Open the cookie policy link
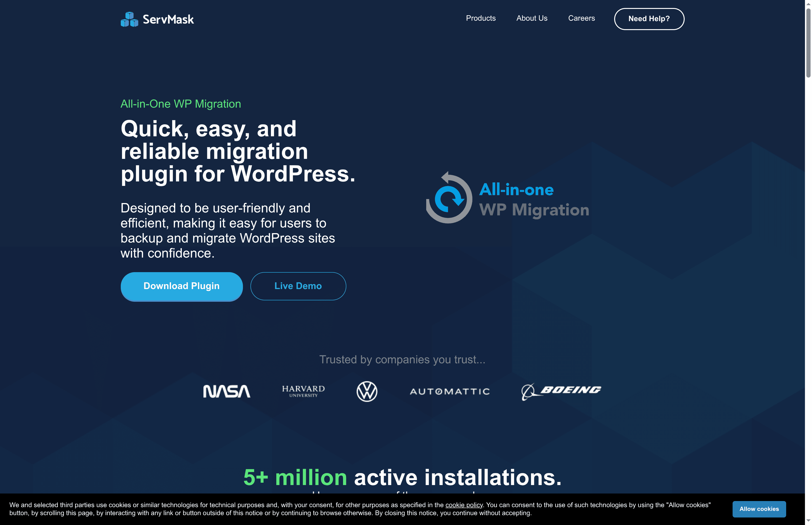 tap(464, 505)
